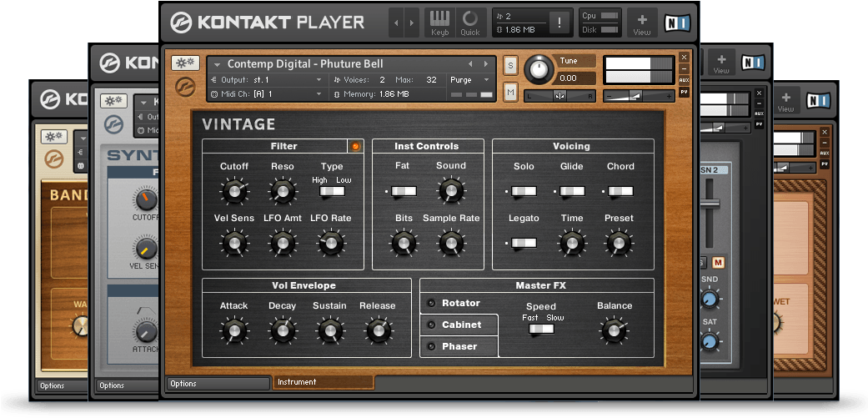
Task: Open the Keyb on-screen keyboard in front window
Action: pyautogui.click(x=440, y=23)
